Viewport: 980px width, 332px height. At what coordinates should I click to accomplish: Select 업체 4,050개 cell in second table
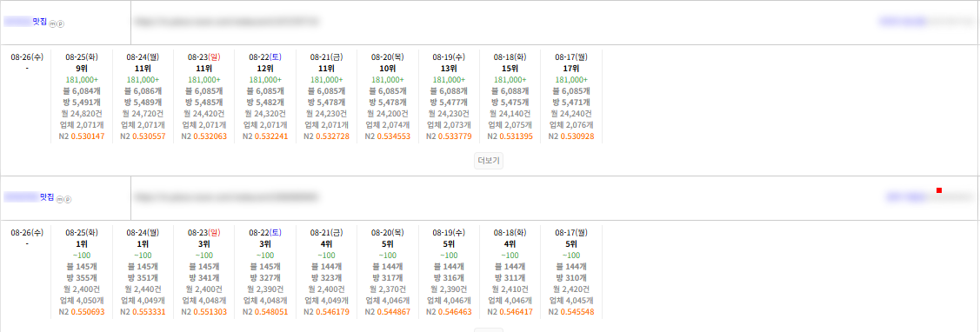82,300
